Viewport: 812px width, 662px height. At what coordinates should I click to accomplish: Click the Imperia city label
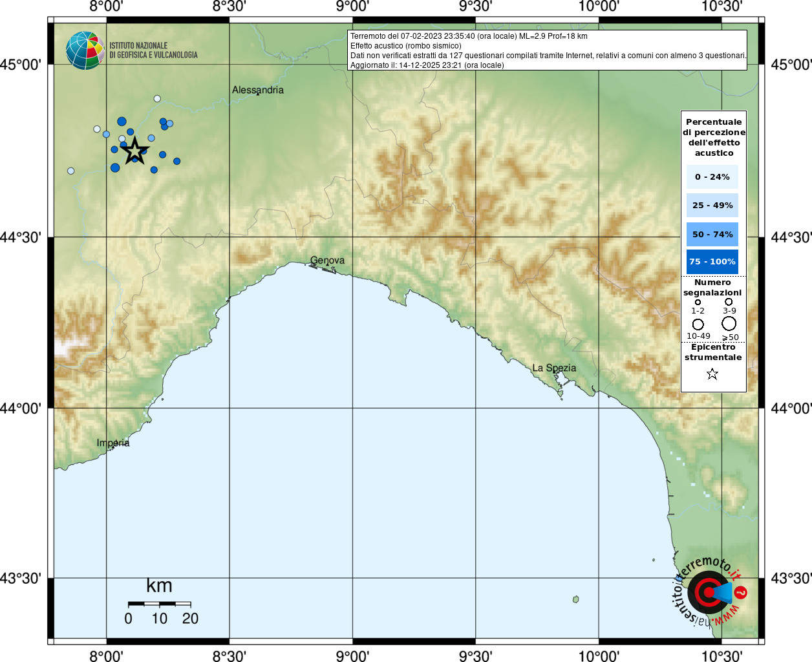(113, 443)
